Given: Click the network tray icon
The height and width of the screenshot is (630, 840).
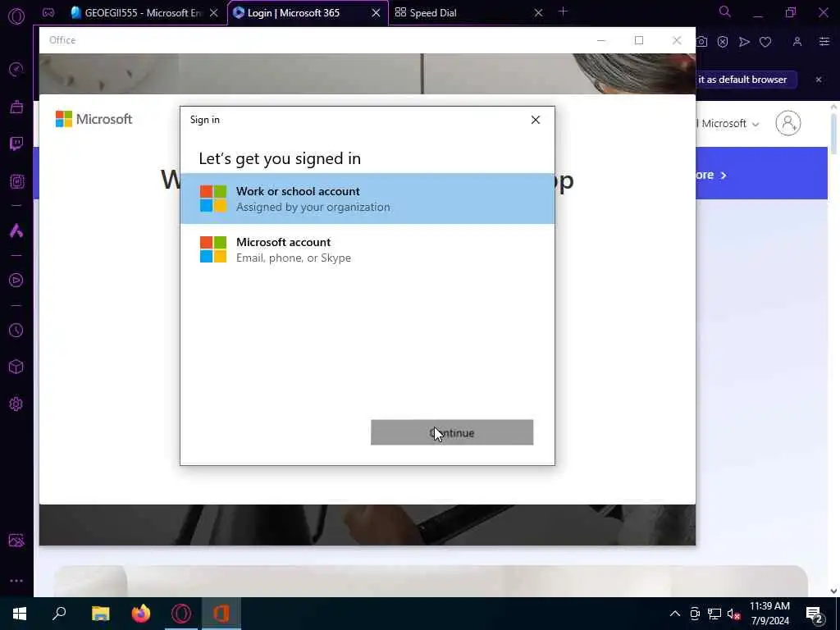Looking at the screenshot, I should pos(714,614).
